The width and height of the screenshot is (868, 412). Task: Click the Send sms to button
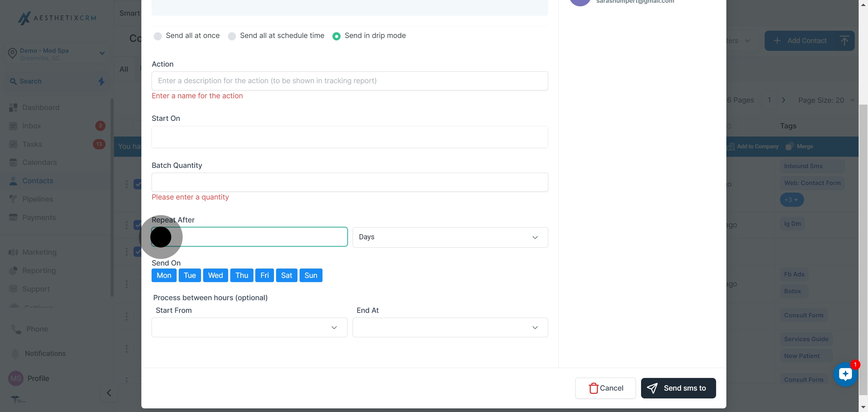click(x=678, y=388)
